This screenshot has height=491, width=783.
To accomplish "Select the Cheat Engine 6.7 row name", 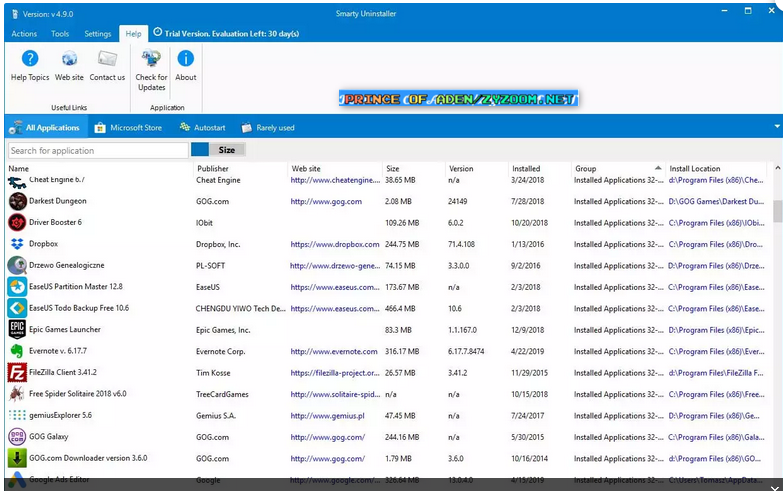I will pos(56,180).
